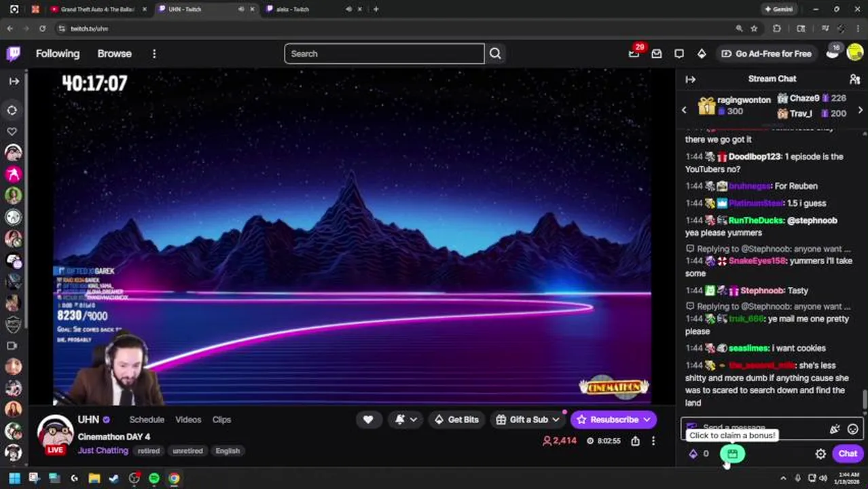Click the stream share icon
Viewport: 868px width, 489px height.
(635, 441)
